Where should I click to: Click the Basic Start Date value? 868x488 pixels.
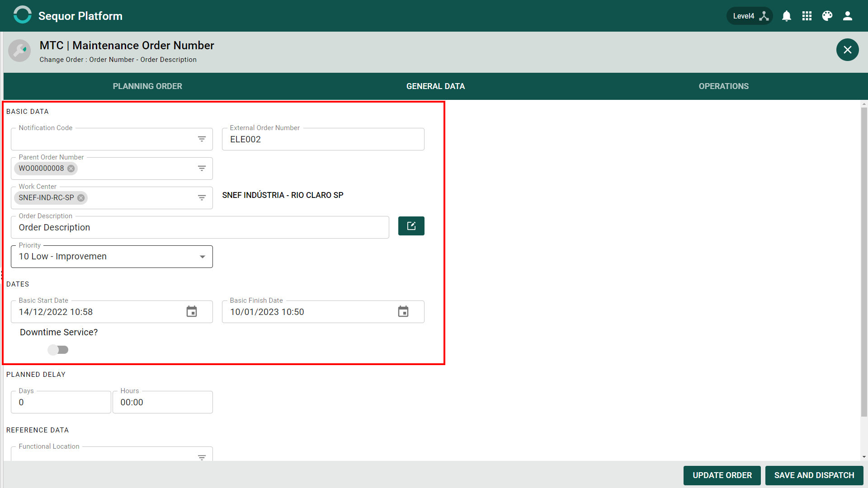tap(56, 312)
